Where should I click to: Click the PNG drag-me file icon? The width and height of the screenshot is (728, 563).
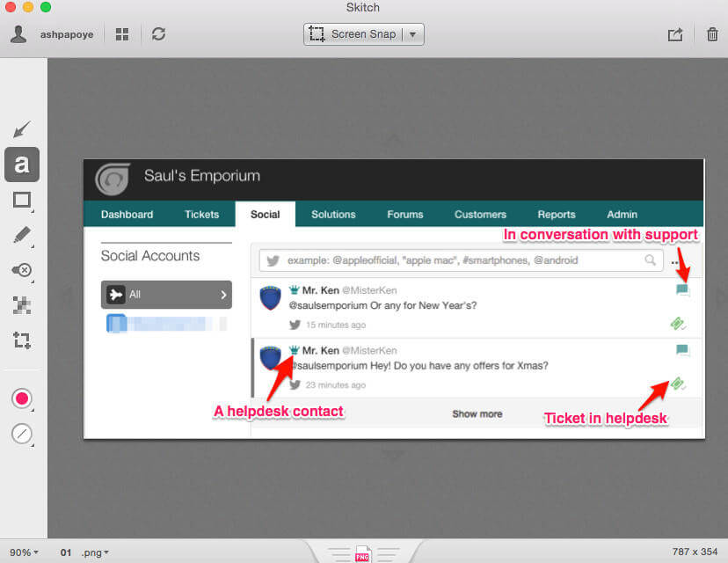[x=362, y=553]
